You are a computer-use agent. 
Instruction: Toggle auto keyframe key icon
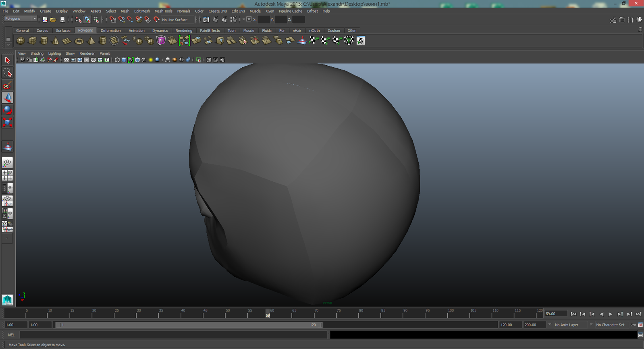[x=634, y=325]
